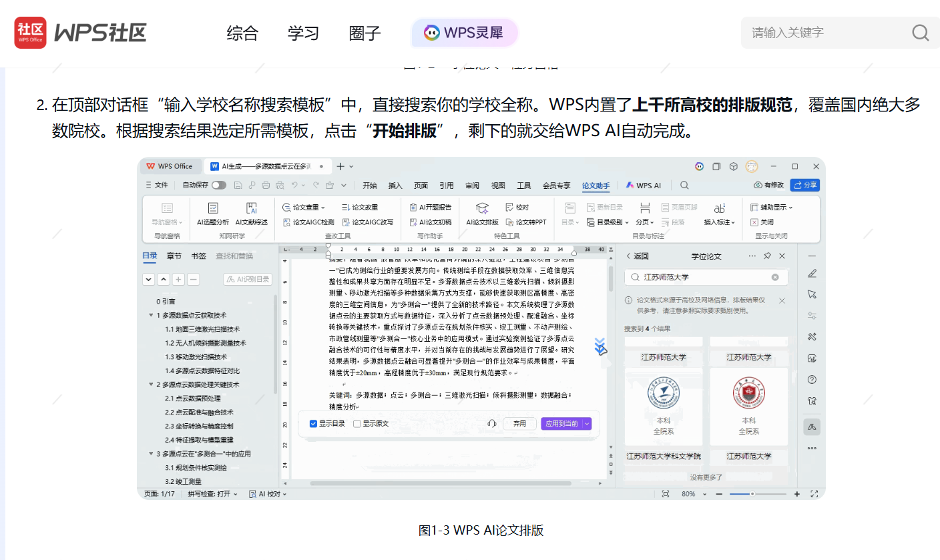This screenshot has width=940, height=560.
Task: Select the WPS Office home tab
Action: (x=170, y=166)
